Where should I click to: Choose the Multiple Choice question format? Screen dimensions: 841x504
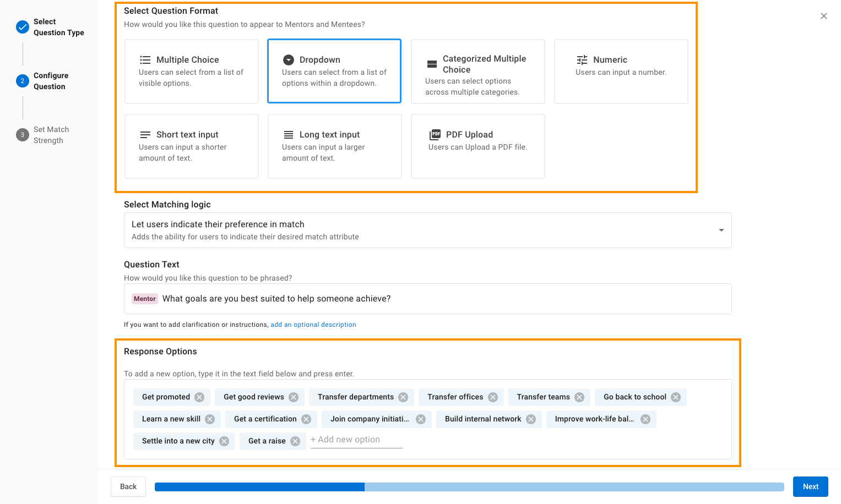click(x=192, y=72)
